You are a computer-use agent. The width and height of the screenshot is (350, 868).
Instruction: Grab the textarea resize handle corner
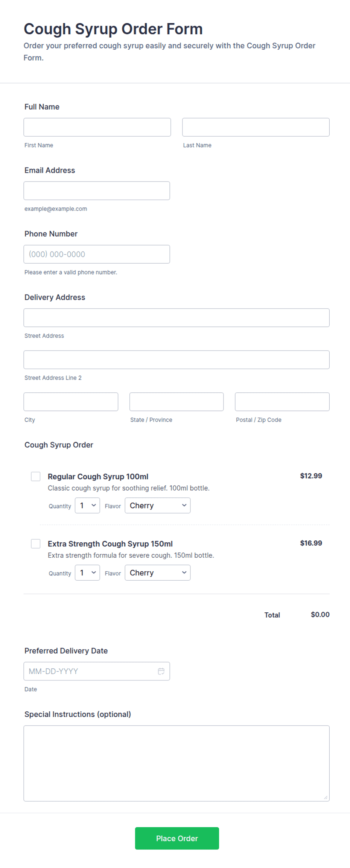tap(326, 797)
